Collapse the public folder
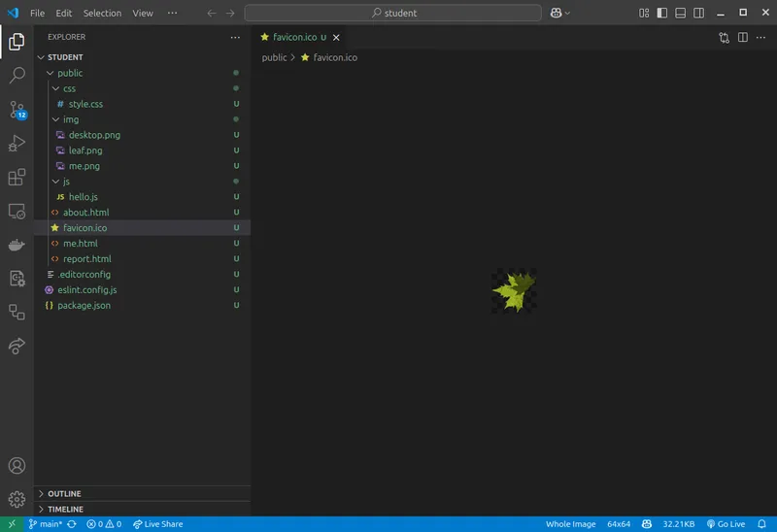 (142, 73)
